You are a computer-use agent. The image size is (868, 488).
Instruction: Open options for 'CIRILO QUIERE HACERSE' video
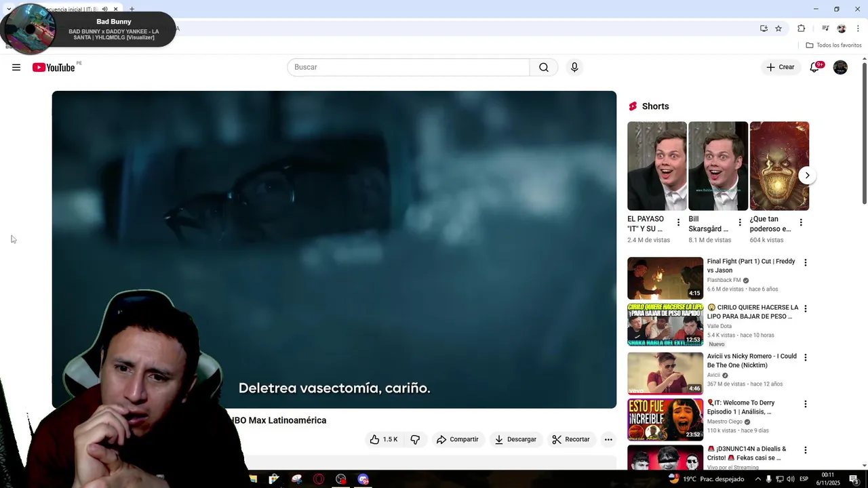pos(806,308)
